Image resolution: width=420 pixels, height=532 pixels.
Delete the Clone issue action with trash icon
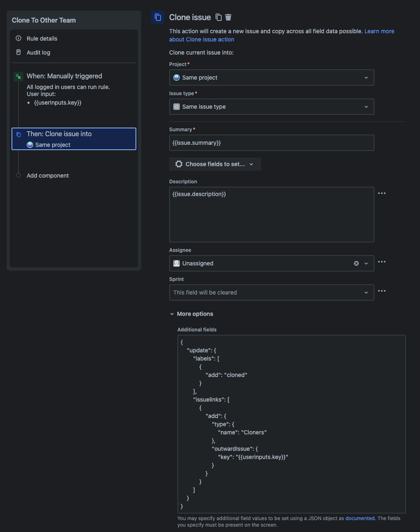pyautogui.click(x=228, y=17)
